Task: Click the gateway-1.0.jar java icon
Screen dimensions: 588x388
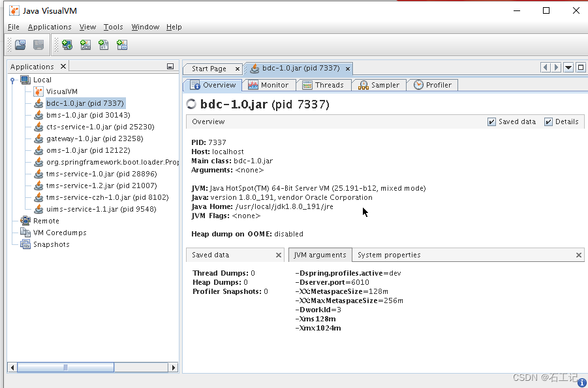Action: point(39,138)
